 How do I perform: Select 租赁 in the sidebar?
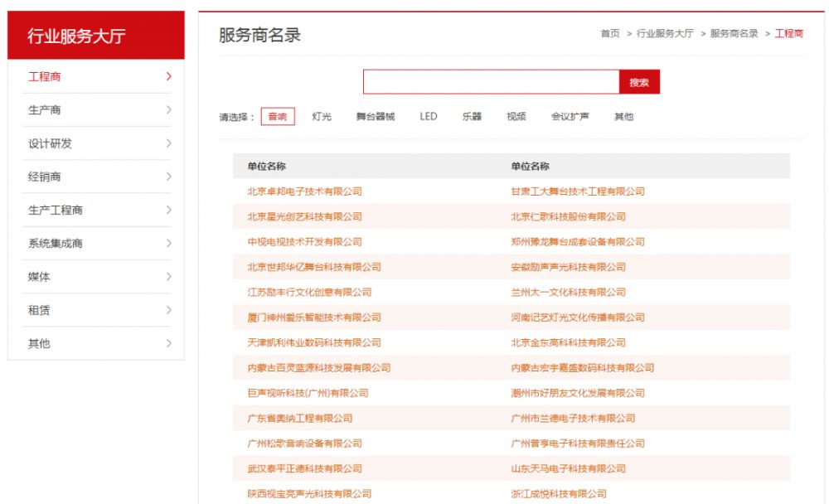pos(39,310)
